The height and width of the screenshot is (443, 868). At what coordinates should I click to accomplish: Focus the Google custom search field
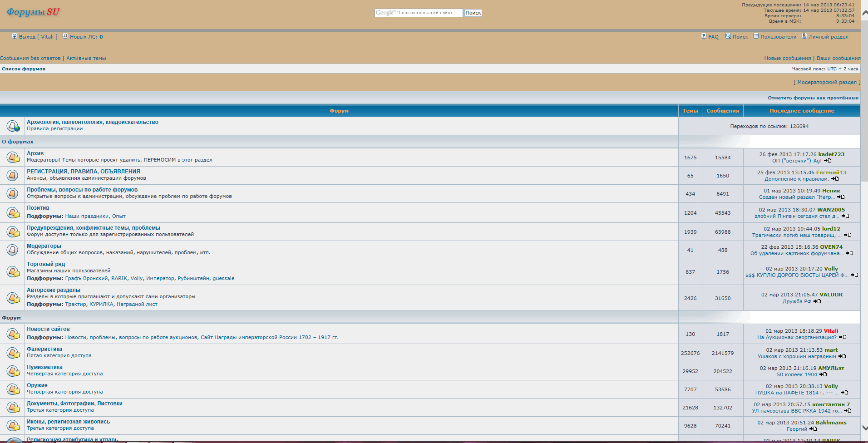418,13
